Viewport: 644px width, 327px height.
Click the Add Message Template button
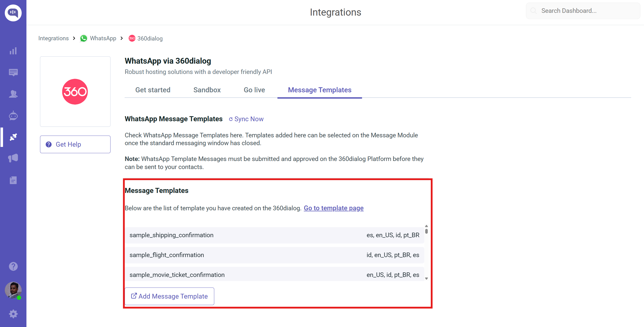click(x=169, y=296)
